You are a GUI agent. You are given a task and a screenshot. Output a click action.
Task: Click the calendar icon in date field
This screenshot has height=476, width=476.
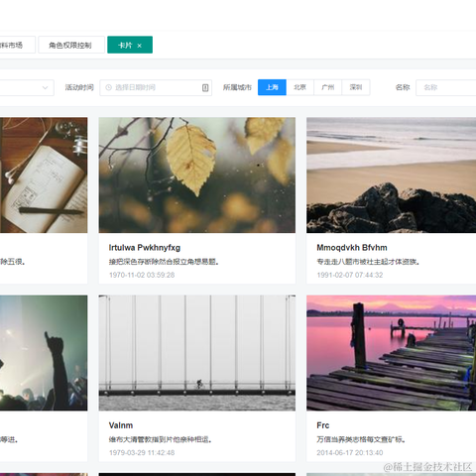[205, 87]
